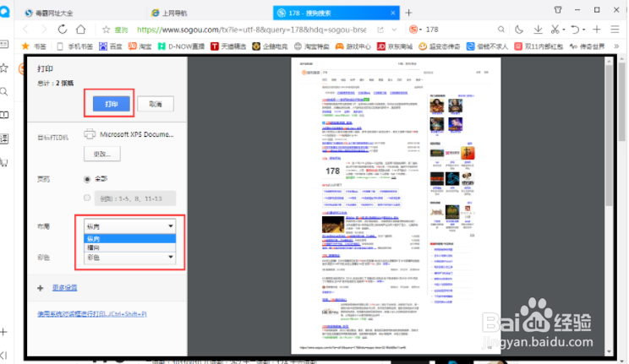
Task: Click the browser forward arrow
Action: coord(44,30)
